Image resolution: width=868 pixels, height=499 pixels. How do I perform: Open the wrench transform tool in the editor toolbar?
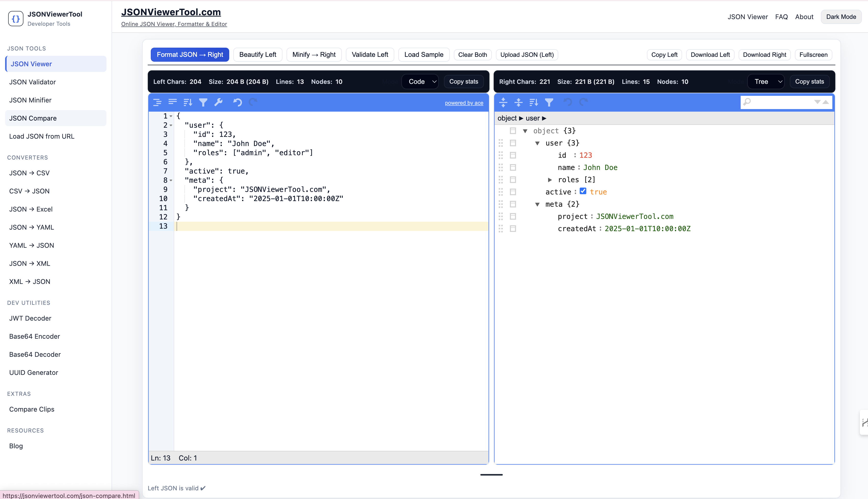click(x=219, y=102)
